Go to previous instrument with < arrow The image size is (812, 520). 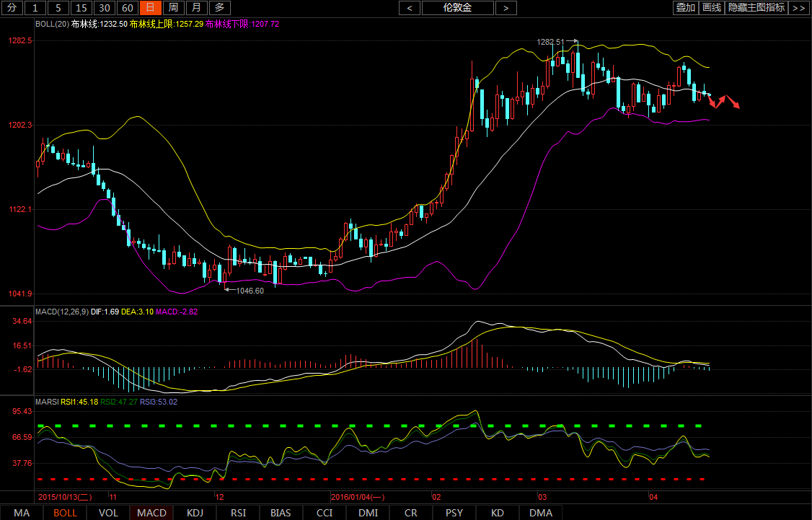pos(410,8)
